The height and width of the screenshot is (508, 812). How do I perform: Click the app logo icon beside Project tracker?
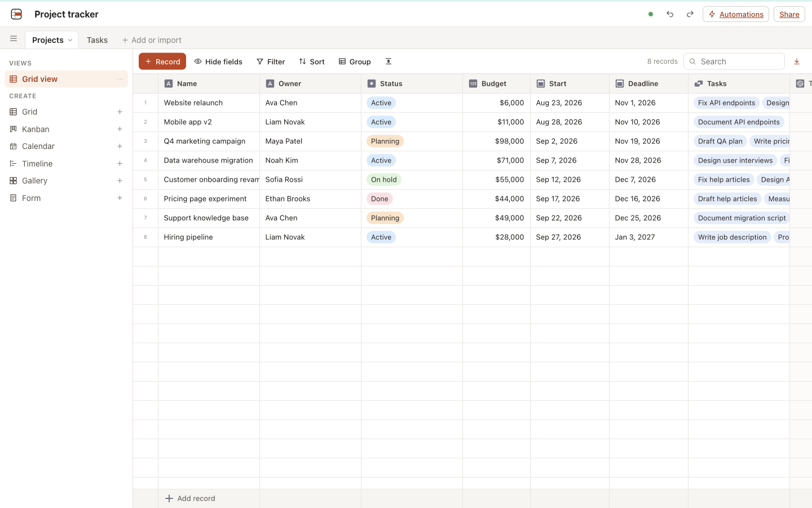(16, 14)
